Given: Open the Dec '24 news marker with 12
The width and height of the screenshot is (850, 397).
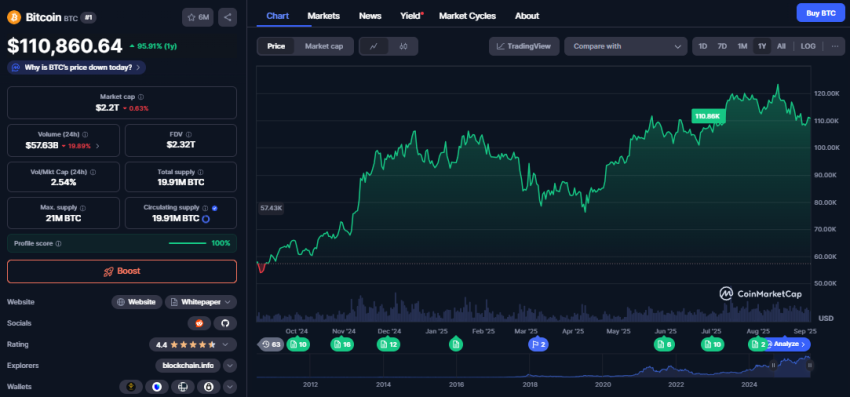Looking at the screenshot, I should pyautogui.click(x=389, y=344).
